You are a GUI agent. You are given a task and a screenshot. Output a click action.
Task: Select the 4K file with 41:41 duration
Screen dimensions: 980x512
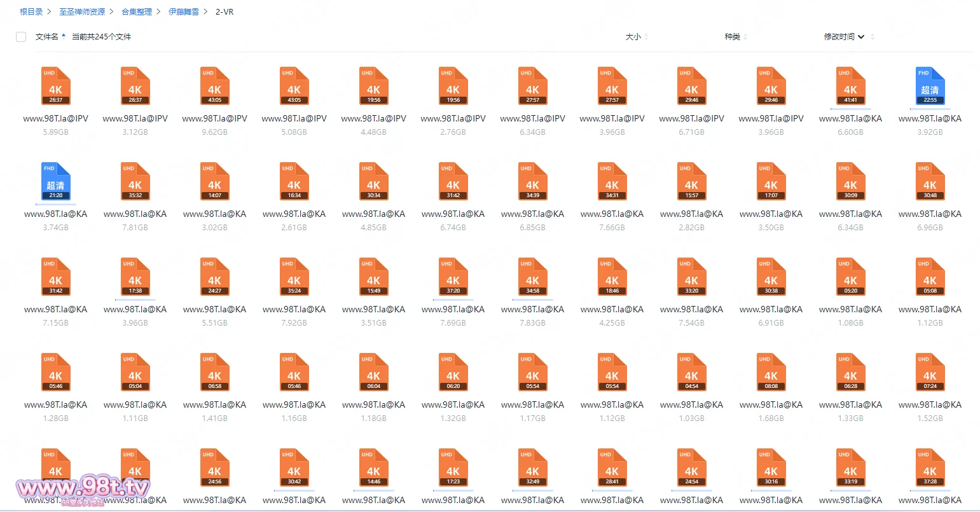pyautogui.click(x=850, y=86)
